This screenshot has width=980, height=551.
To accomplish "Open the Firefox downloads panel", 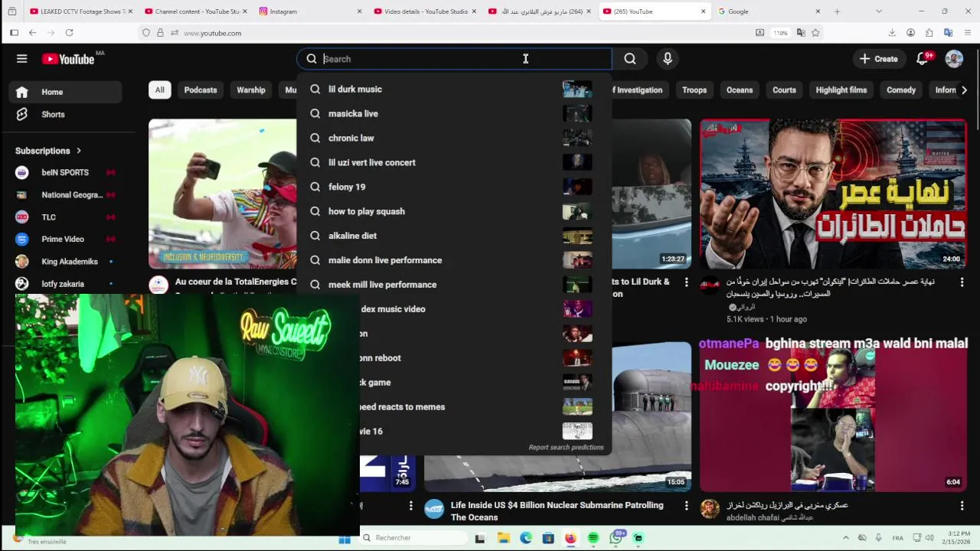I will 892,33.
